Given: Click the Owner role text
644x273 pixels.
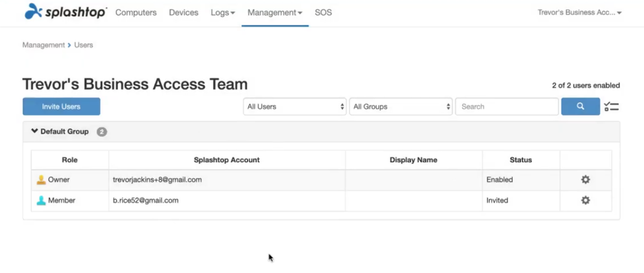Looking at the screenshot, I should click(59, 179).
